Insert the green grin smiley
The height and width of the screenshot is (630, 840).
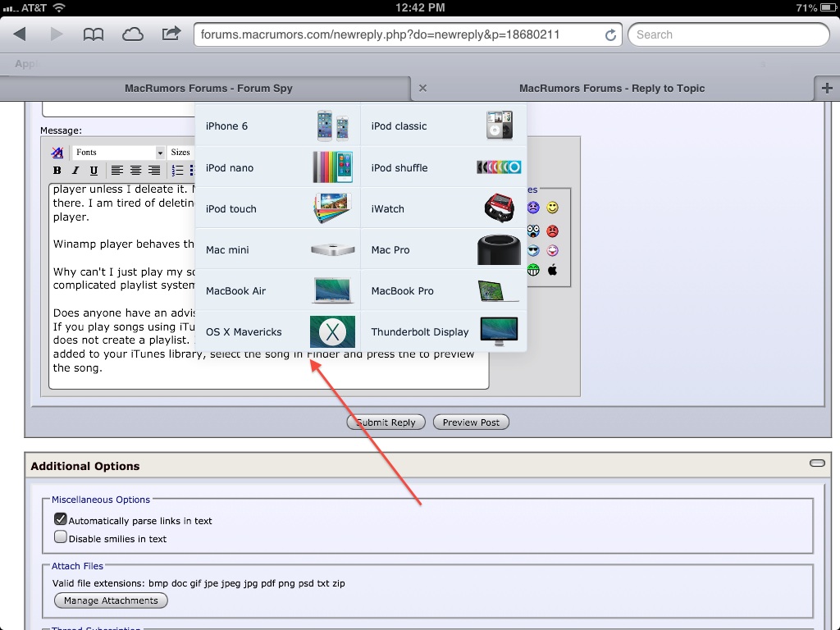tap(533, 269)
